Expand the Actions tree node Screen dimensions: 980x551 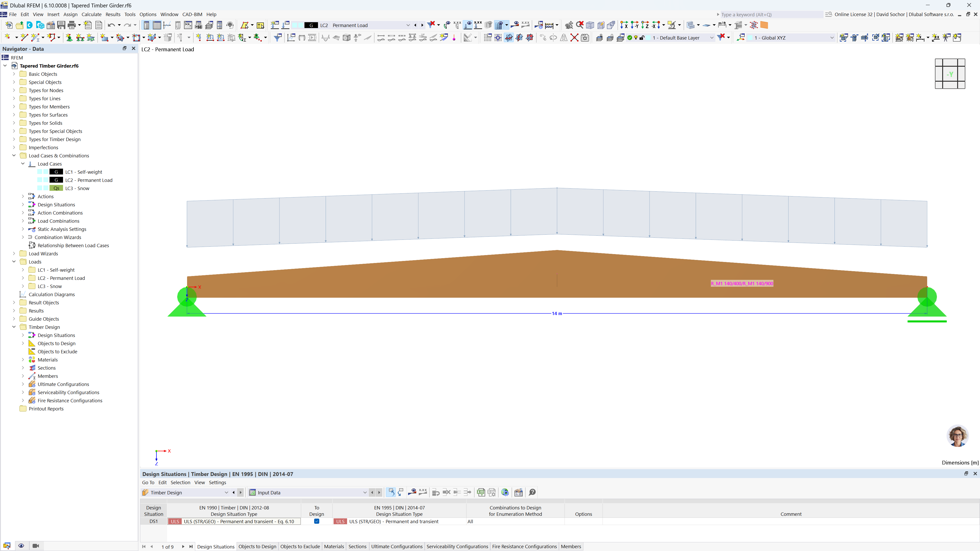23,196
